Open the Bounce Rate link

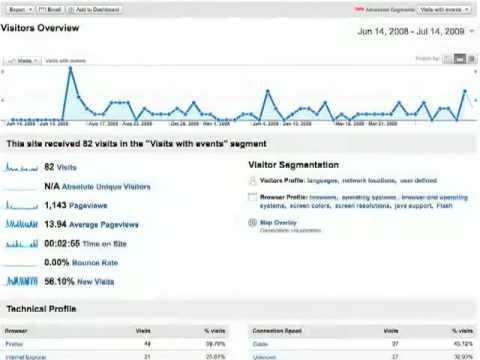(95, 263)
